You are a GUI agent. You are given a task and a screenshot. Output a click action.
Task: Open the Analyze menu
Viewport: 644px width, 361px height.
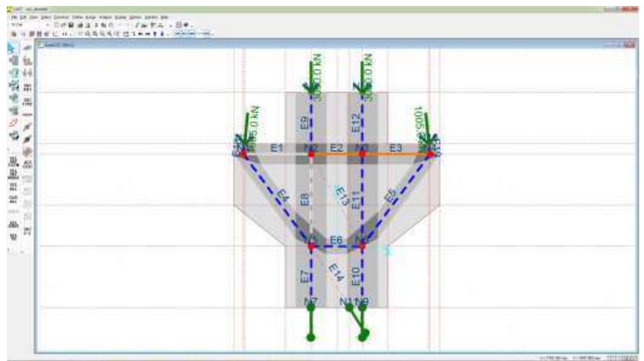106,18
